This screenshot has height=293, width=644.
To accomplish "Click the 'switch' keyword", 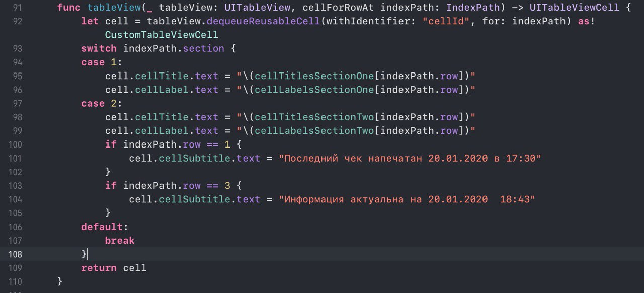I will [x=99, y=49].
